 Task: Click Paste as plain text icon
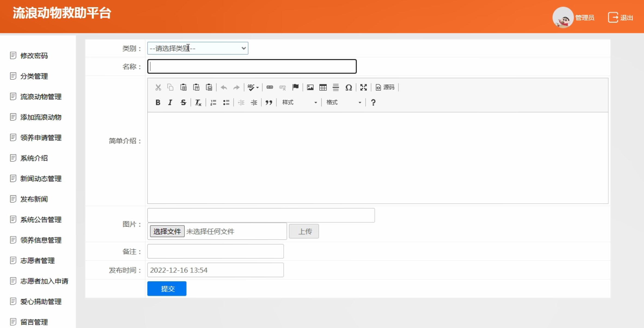click(x=196, y=87)
